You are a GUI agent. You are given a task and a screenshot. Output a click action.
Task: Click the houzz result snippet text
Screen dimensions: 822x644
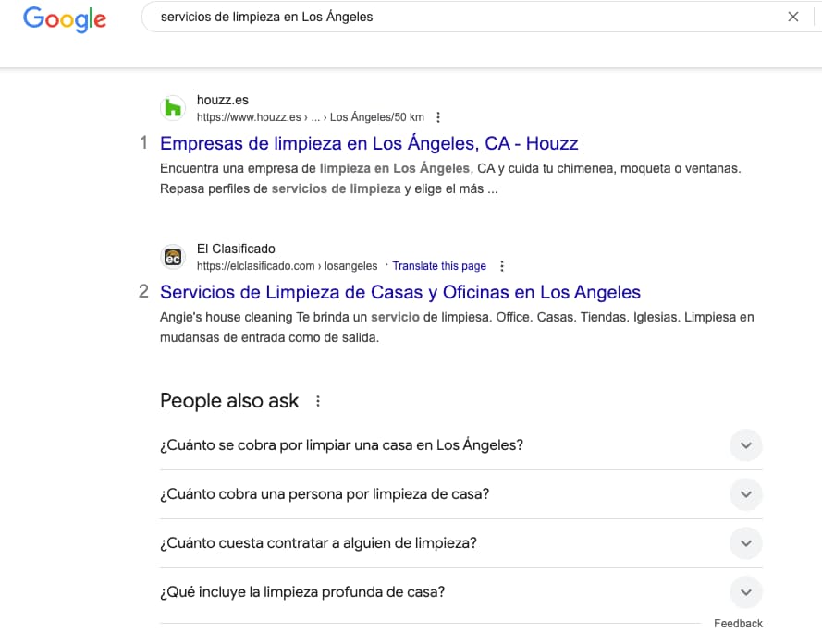[450, 178]
